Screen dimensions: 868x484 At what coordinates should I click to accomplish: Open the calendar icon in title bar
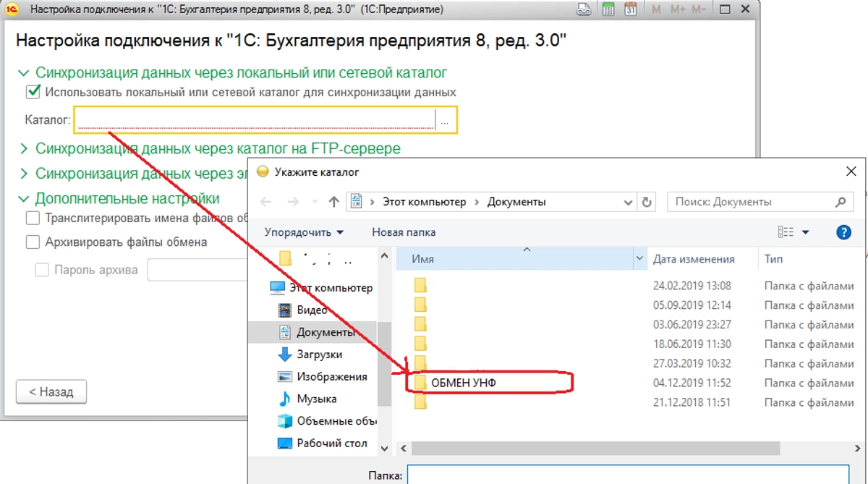[630, 9]
